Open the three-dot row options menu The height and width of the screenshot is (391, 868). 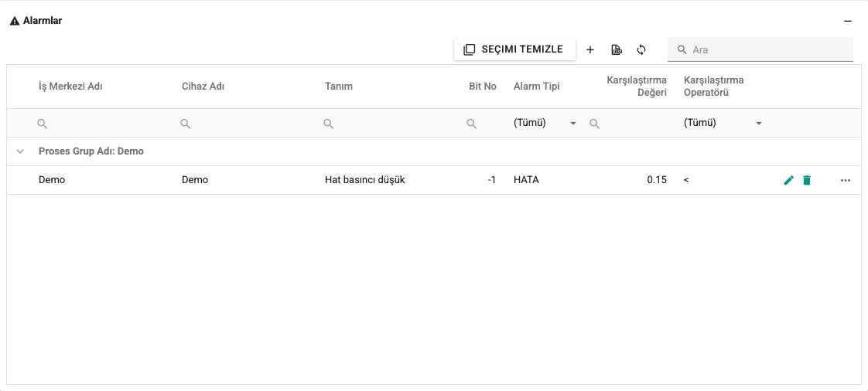pyautogui.click(x=846, y=180)
